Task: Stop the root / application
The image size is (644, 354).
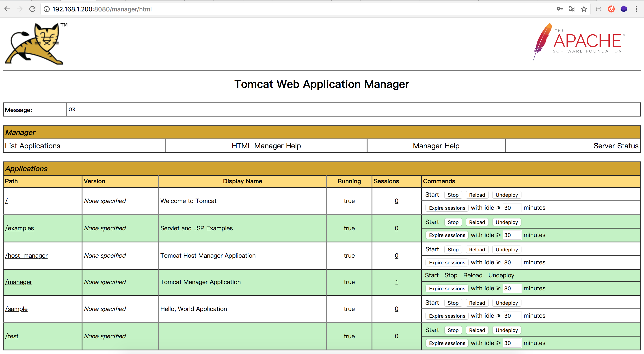Action: pos(453,195)
